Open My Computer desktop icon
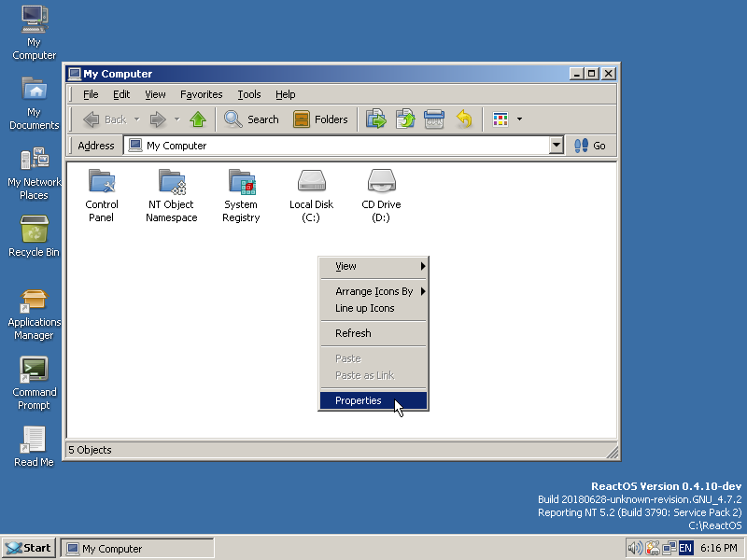Image resolution: width=747 pixels, height=560 pixels. pos(34,34)
